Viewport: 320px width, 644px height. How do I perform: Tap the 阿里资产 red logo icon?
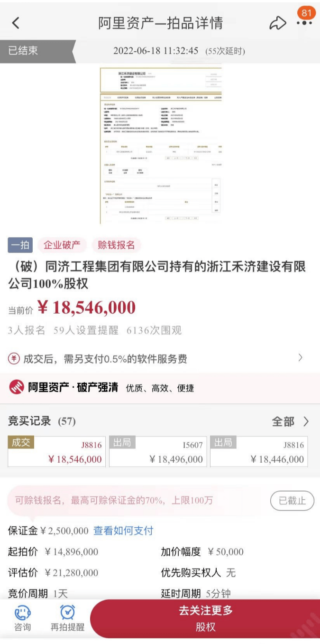point(17,388)
